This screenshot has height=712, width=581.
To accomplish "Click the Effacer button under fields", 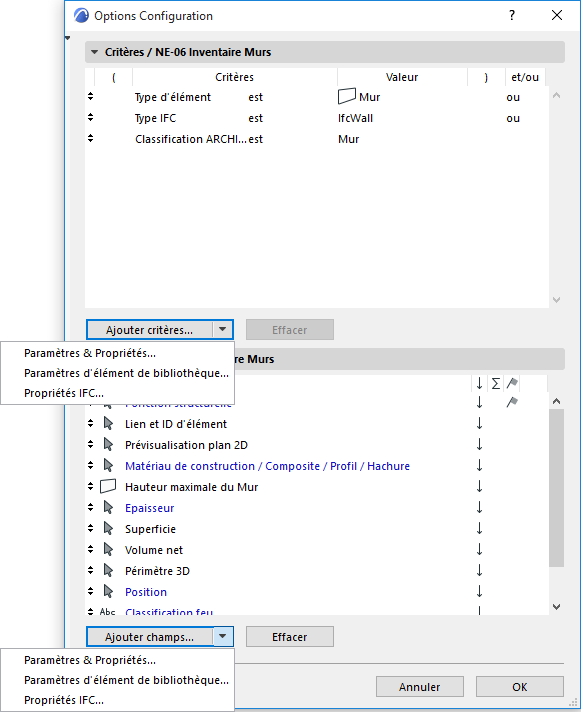I will click(x=290, y=637).
